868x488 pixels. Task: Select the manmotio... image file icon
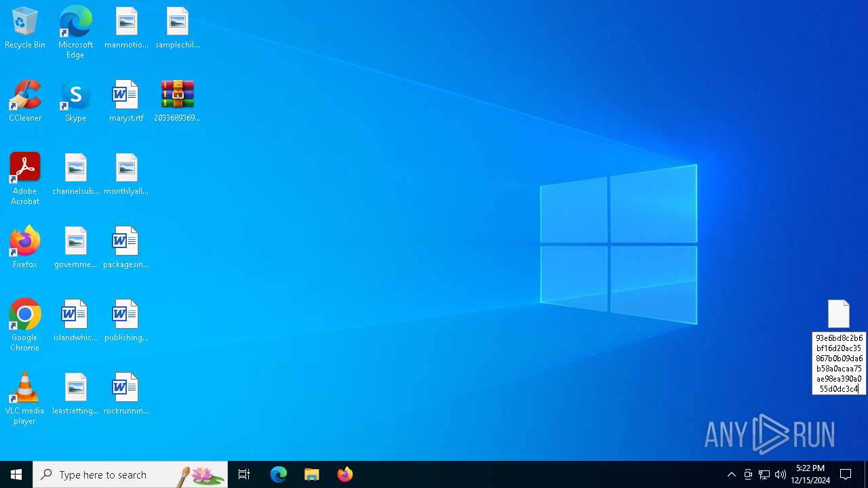coord(126,28)
